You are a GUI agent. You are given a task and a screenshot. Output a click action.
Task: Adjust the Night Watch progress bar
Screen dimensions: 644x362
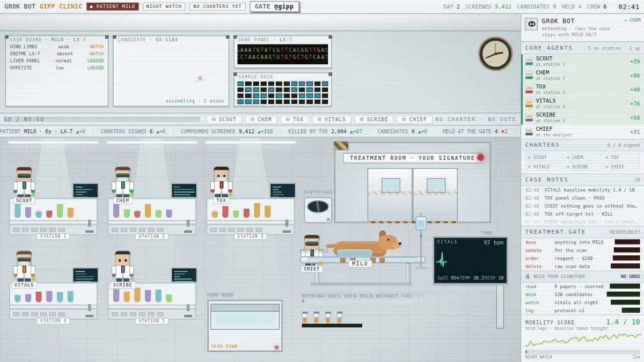(x=582, y=352)
